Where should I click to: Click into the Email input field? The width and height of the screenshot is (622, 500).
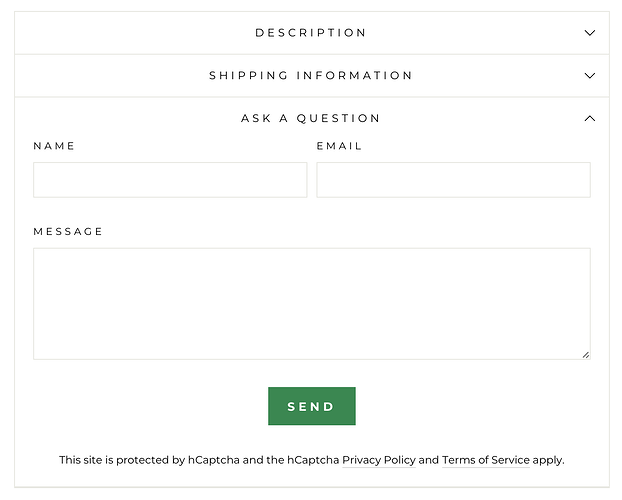click(x=453, y=180)
